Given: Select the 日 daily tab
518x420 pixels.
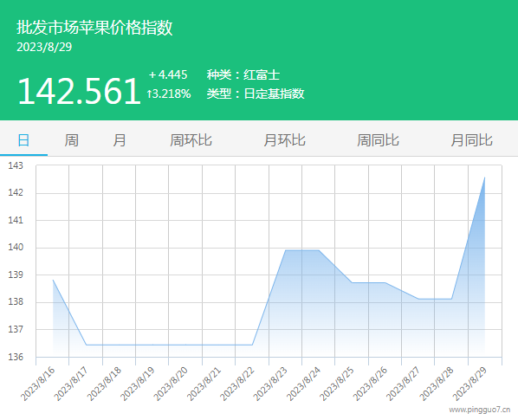Looking at the screenshot, I should click(23, 140).
